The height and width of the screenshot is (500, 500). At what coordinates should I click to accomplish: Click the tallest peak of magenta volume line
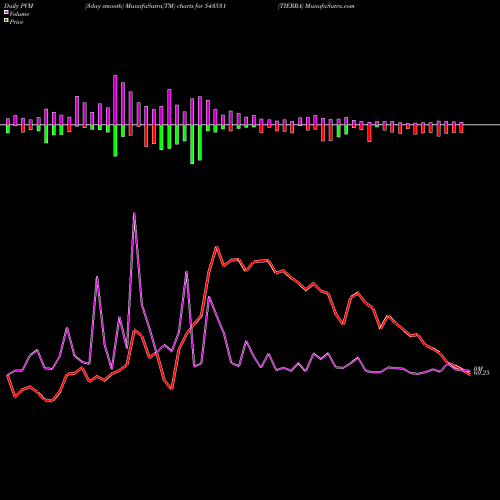pos(134,213)
